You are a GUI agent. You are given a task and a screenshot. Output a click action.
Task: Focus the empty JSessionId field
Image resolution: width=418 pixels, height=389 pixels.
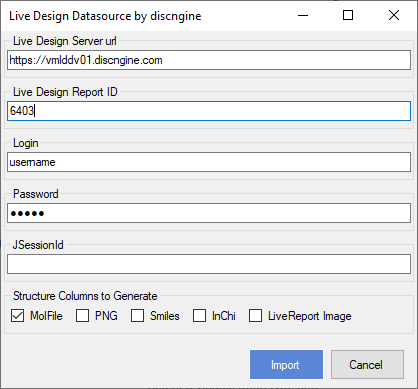pyautogui.click(x=209, y=264)
